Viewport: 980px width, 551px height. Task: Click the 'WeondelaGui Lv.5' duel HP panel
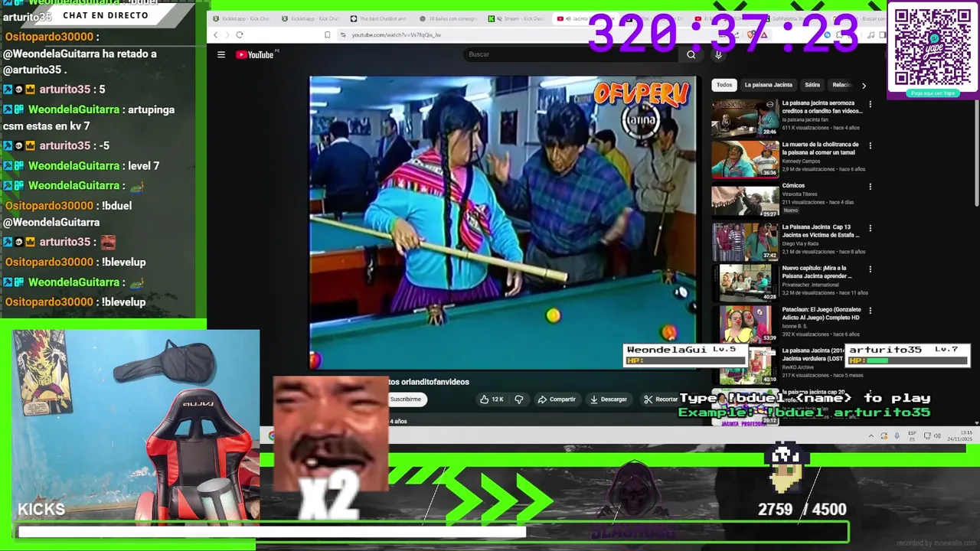click(x=684, y=355)
